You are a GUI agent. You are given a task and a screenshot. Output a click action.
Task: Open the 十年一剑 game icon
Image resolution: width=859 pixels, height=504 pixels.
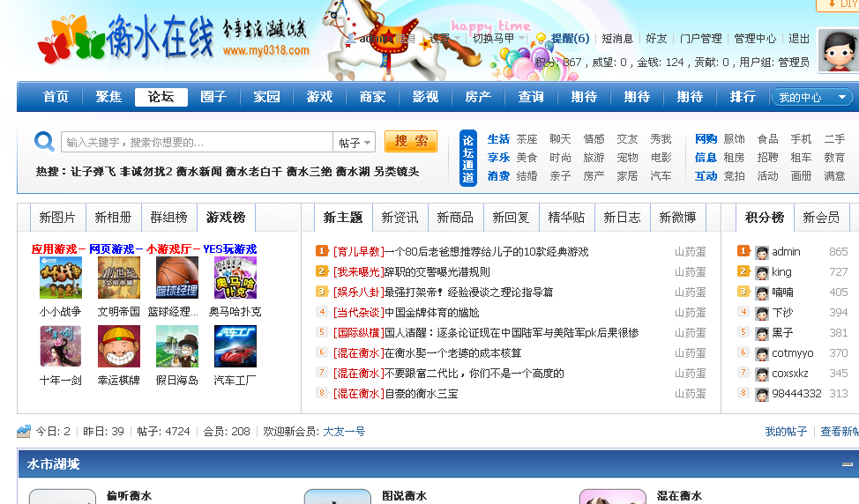(x=61, y=346)
